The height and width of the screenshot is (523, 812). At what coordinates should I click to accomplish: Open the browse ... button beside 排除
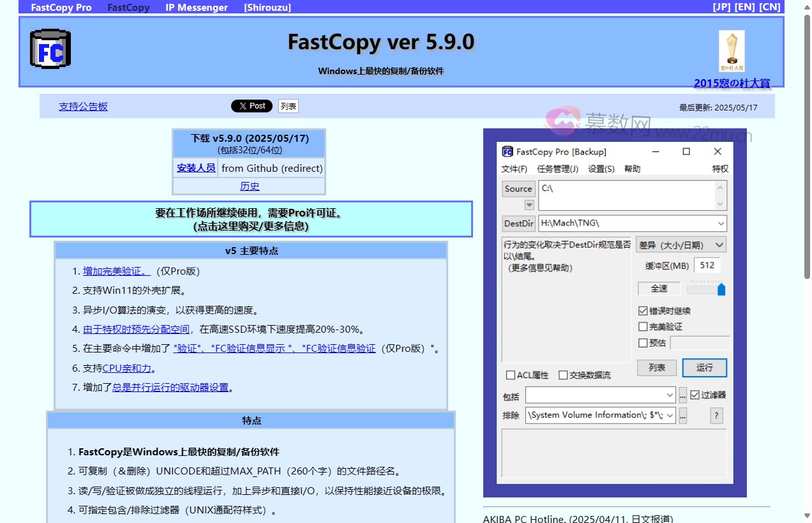coord(683,415)
